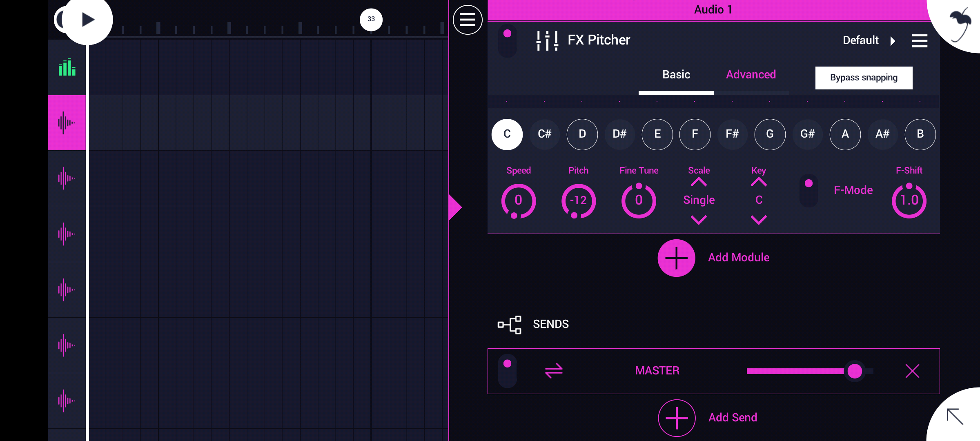Click the Add Send plus button

click(677, 418)
